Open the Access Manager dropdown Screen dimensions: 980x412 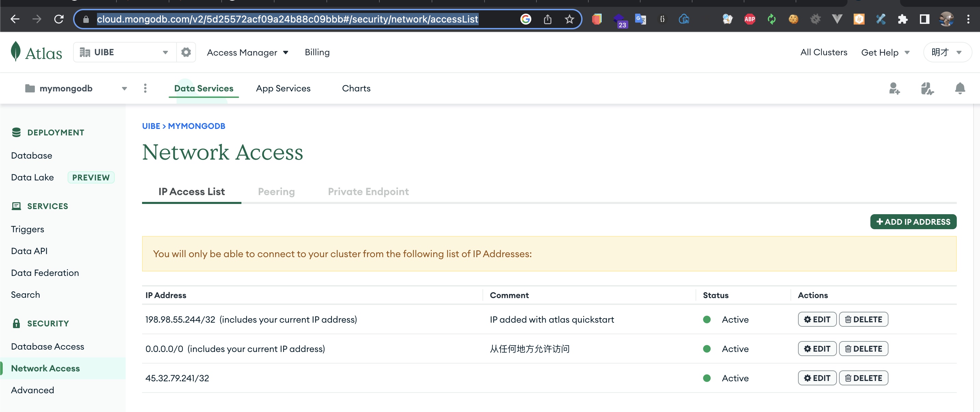click(247, 53)
